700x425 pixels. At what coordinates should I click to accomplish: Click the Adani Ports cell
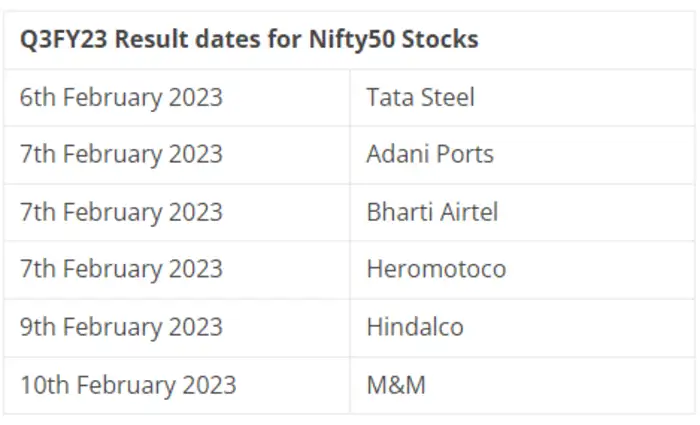(430, 154)
